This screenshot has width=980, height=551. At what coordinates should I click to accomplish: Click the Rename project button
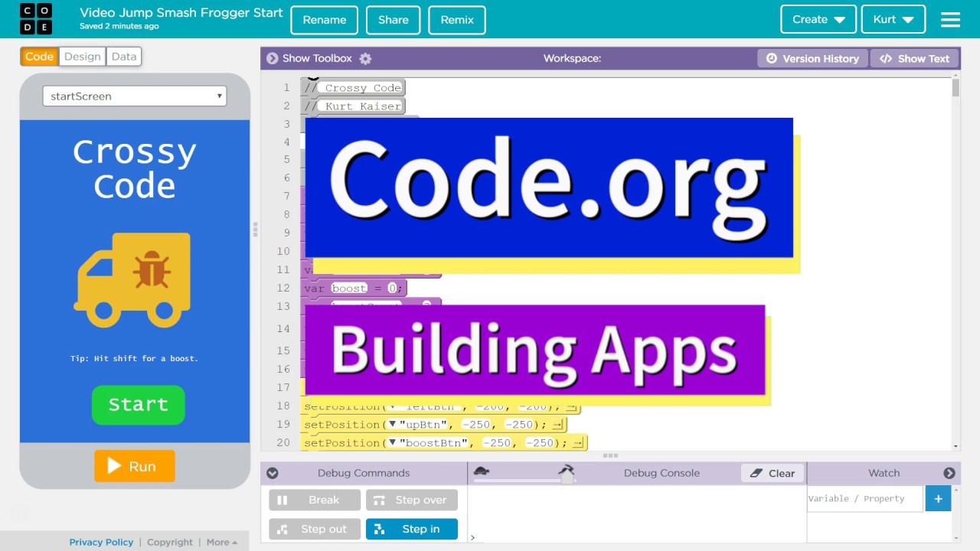[x=325, y=20]
